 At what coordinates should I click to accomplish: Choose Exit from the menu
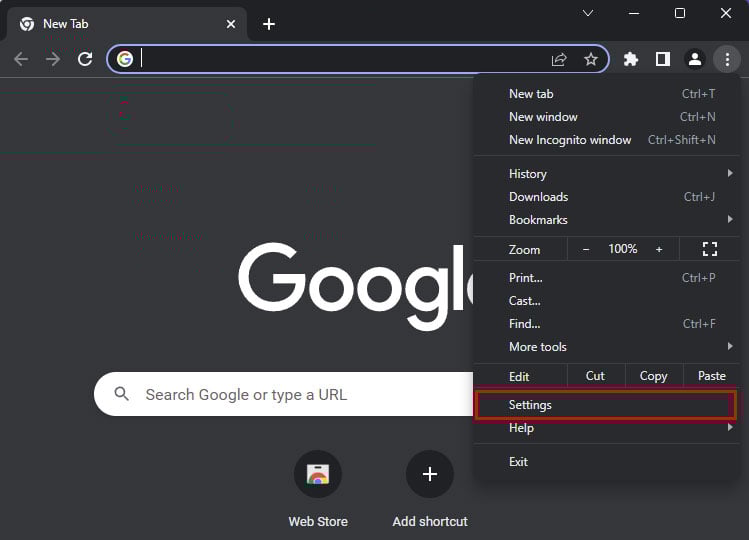tap(607, 462)
